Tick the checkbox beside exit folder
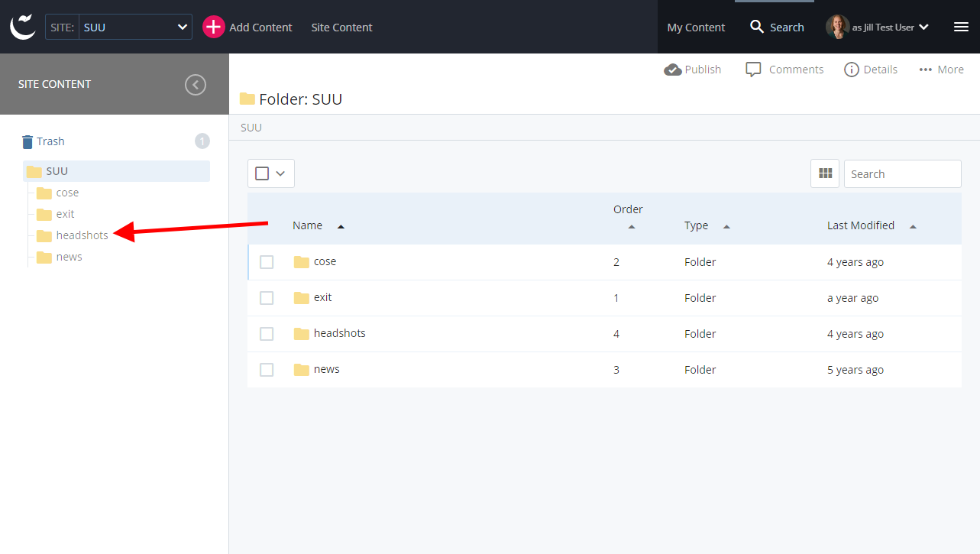This screenshot has width=980, height=554. (x=267, y=298)
